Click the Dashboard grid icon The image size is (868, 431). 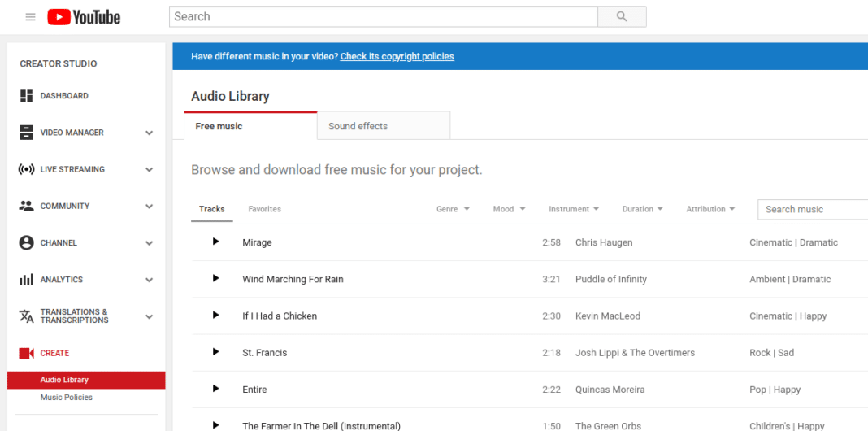coord(26,96)
